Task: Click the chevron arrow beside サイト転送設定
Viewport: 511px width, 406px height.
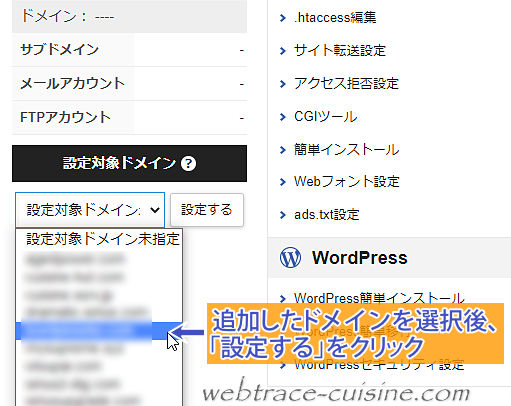Action: click(x=283, y=51)
